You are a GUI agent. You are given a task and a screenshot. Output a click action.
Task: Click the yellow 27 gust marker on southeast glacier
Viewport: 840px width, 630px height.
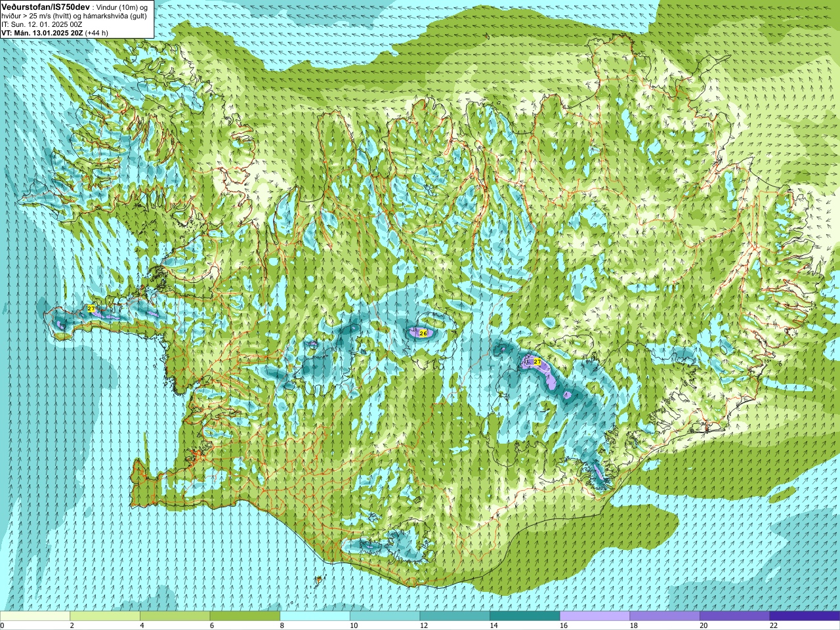tap(537, 362)
